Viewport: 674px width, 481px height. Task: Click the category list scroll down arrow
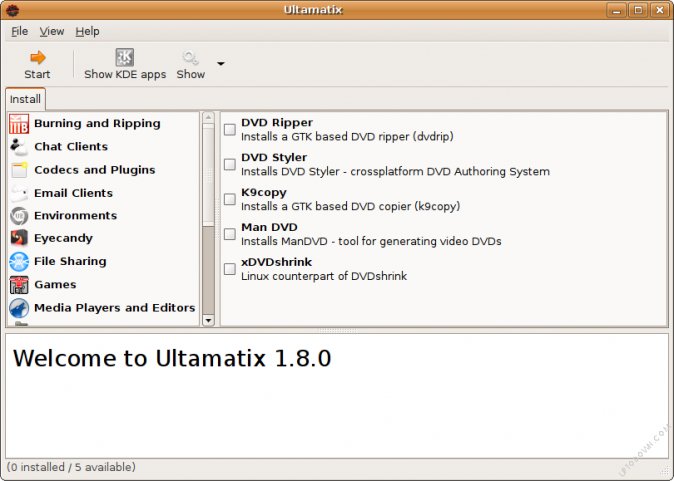coord(208,320)
